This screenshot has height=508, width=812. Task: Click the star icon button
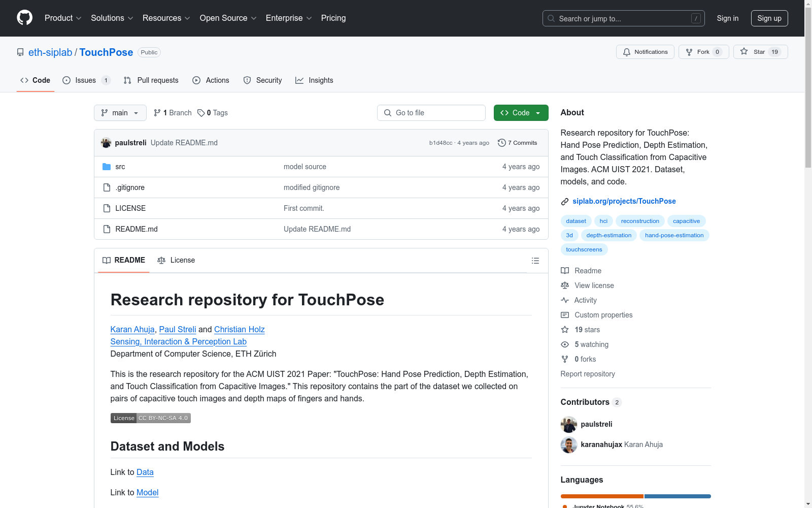[x=744, y=51]
